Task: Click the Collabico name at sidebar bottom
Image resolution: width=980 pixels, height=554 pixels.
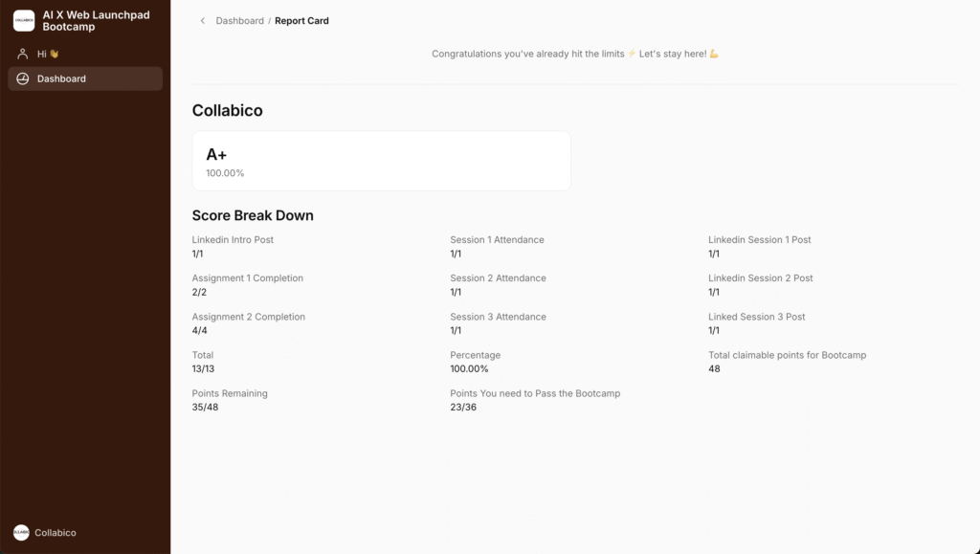Action: [56, 532]
